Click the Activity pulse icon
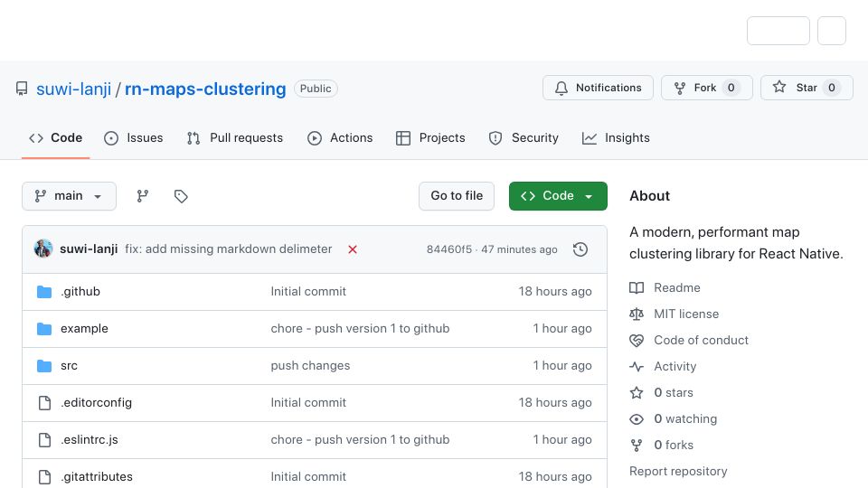Image resolution: width=868 pixels, height=488 pixels. 637,366
